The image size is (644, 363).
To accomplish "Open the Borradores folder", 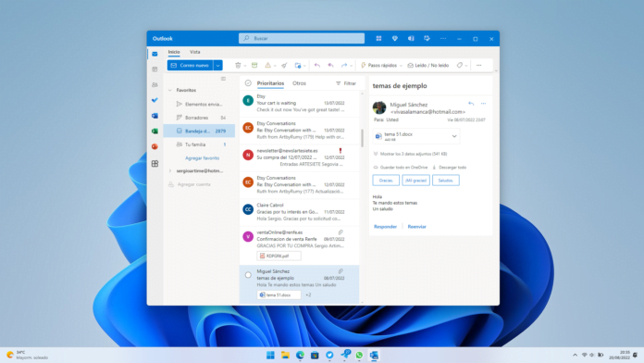I will click(x=199, y=118).
